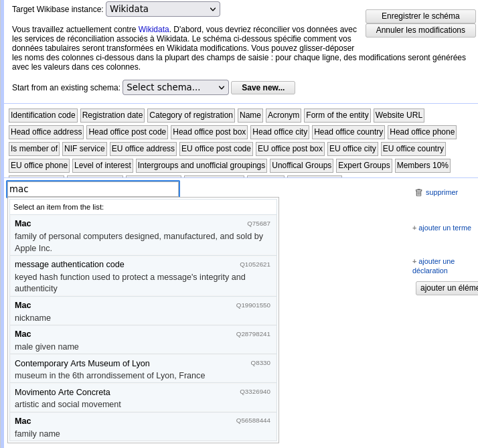Click the Head office address column tag

46,132
